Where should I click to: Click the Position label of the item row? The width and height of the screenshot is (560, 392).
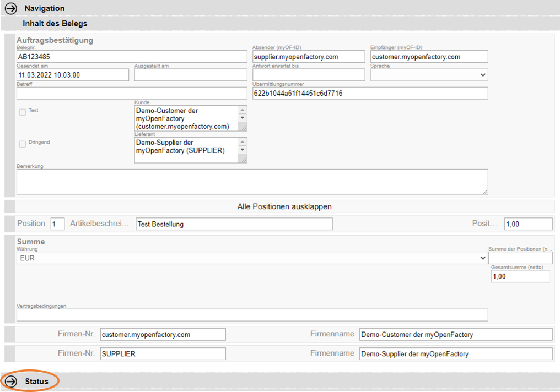pyautogui.click(x=31, y=224)
